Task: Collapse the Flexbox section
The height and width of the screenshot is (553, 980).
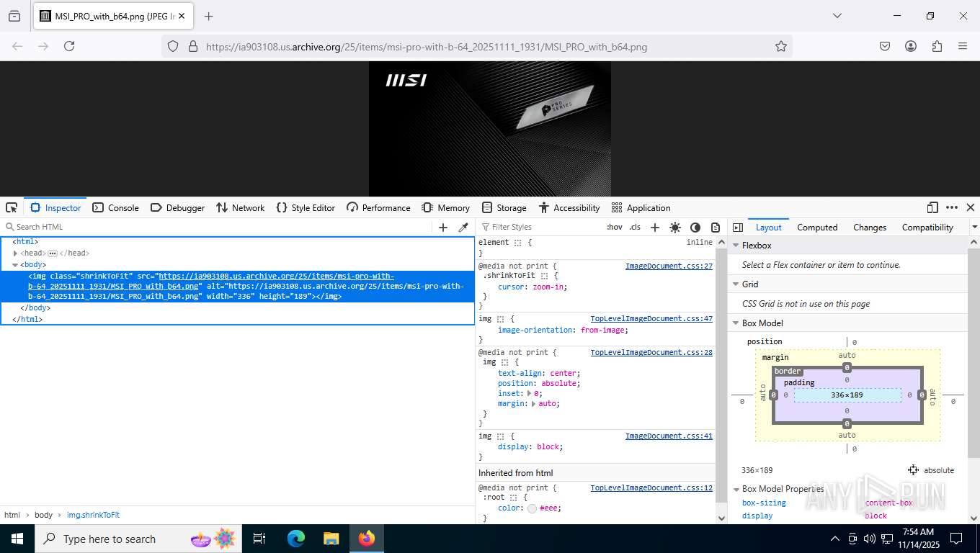Action: pos(736,246)
